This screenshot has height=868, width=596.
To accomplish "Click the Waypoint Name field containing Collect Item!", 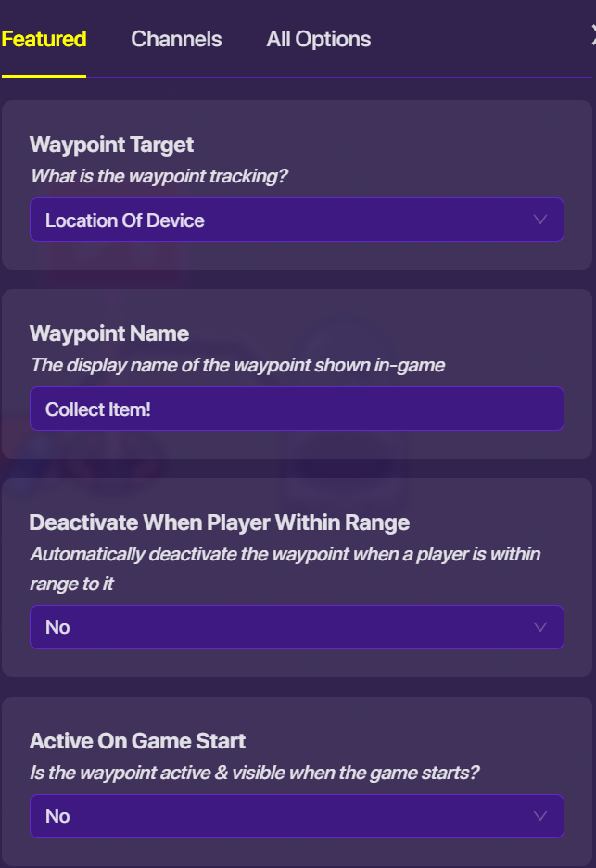I will pyautogui.click(x=297, y=409).
